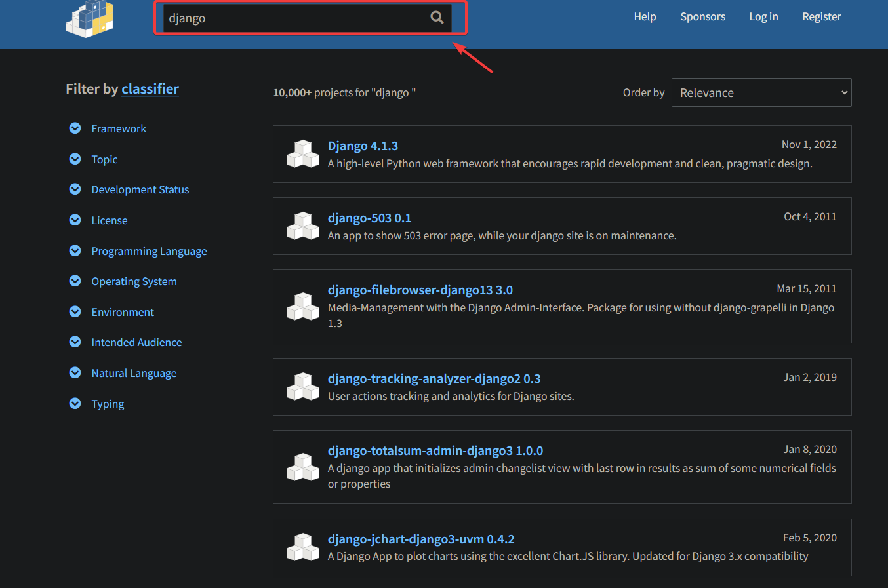Click the PyPI logo in header
Image resolution: width=888 pixels, height=588 pixels.
click(90, 18)
